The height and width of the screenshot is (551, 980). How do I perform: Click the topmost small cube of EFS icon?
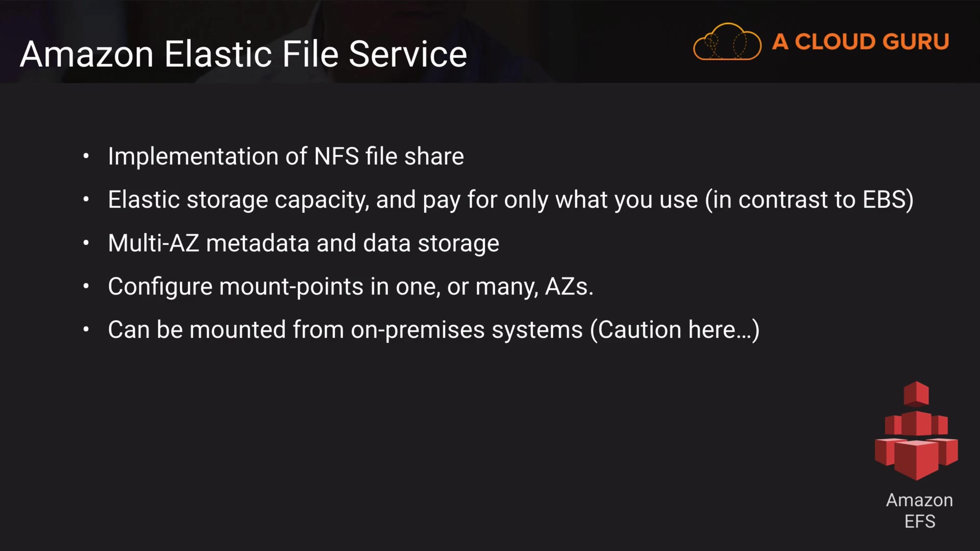pos(916,393)
